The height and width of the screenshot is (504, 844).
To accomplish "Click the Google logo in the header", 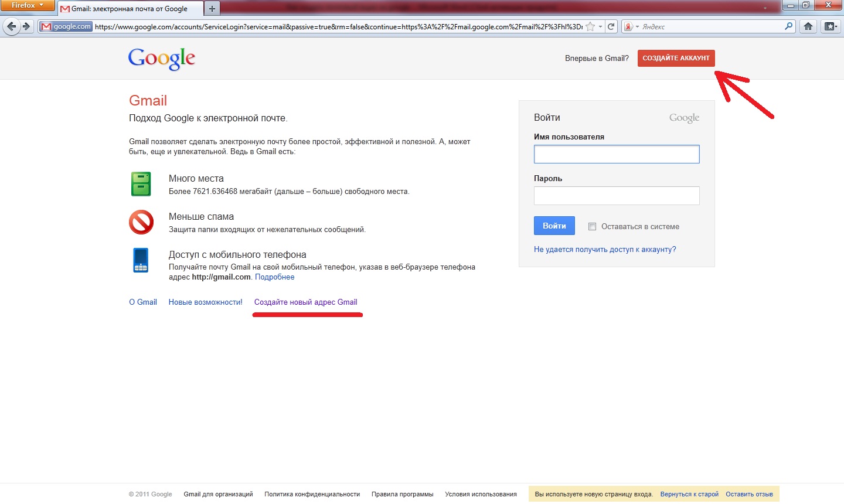I will pyautogui.click(x=162, y=59).
